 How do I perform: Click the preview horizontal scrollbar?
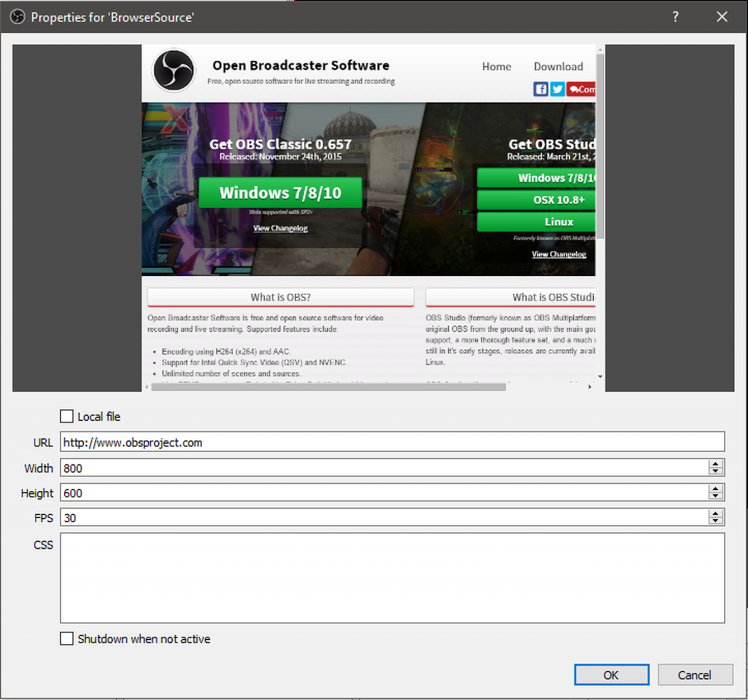coord(328,387)
